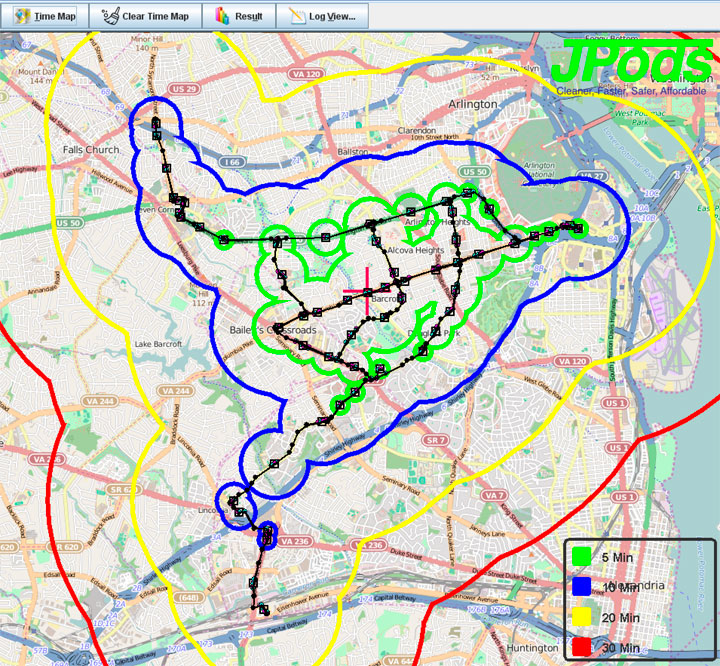Image resolution: width=720 pixels, height=666 pixels.
Task: Click the Arlington map label
Action: (473, 104)
